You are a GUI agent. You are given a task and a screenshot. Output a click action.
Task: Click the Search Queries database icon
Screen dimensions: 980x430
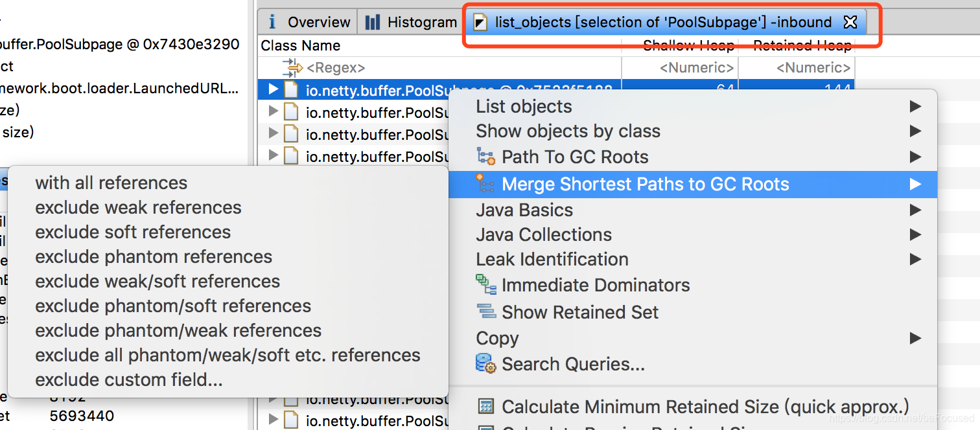(x=485, y=363)
